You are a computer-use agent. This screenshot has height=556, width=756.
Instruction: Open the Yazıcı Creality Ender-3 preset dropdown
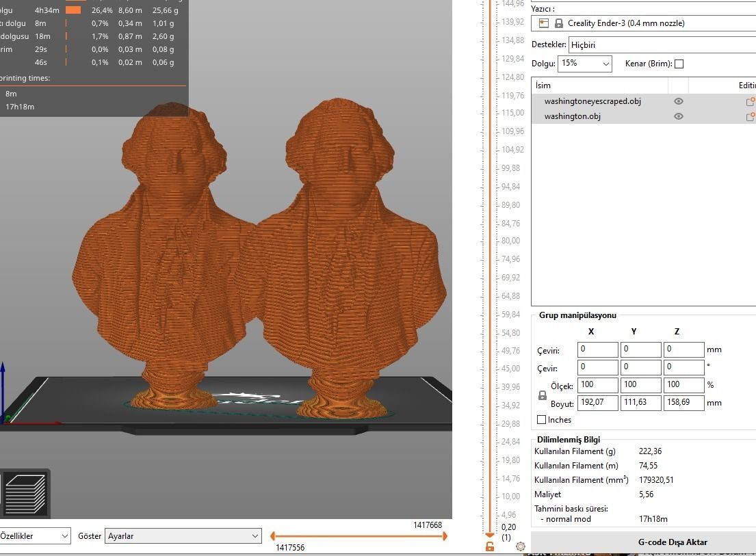pyautogui.click(x=643, y=23)
